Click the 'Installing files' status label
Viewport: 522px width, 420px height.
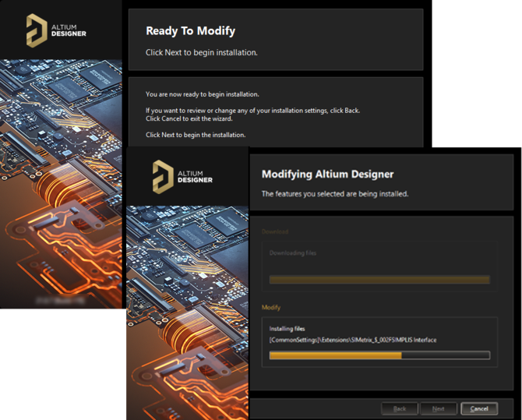(x=287, y=329)
